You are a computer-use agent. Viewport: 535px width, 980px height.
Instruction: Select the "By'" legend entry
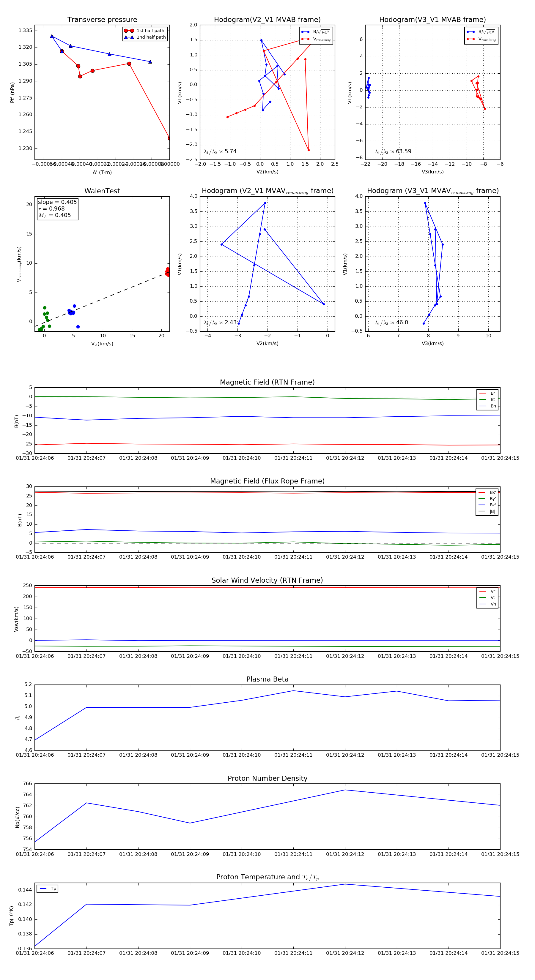tap(487, 499)
